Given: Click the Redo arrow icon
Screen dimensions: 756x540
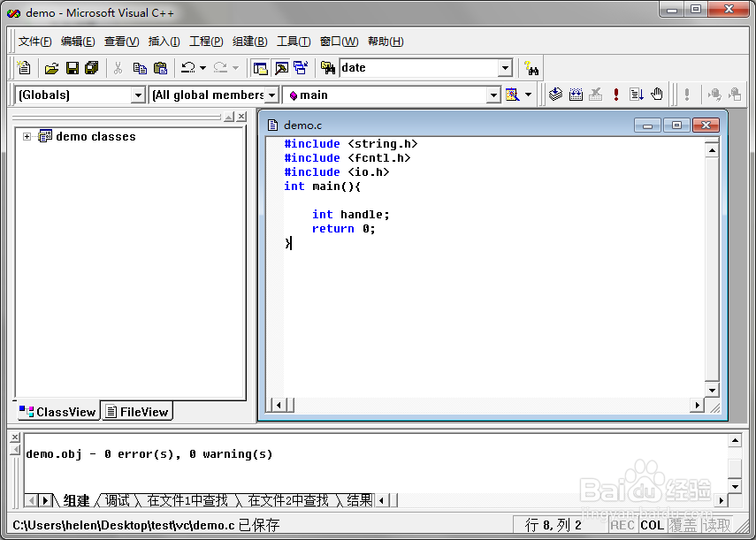Looking at the screenshot, I should (x=220, y=68).
